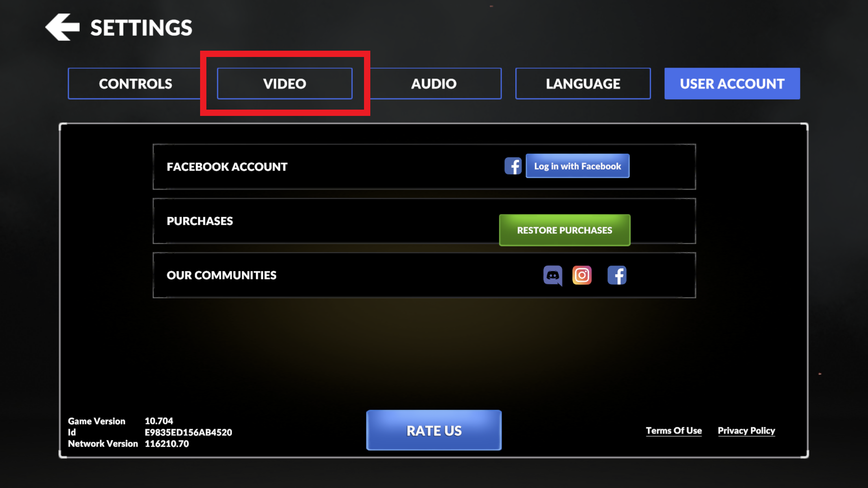Click the Facebook Account label
Screen dimensions: 868x488
pyautogui.click(x=227, y=167)
